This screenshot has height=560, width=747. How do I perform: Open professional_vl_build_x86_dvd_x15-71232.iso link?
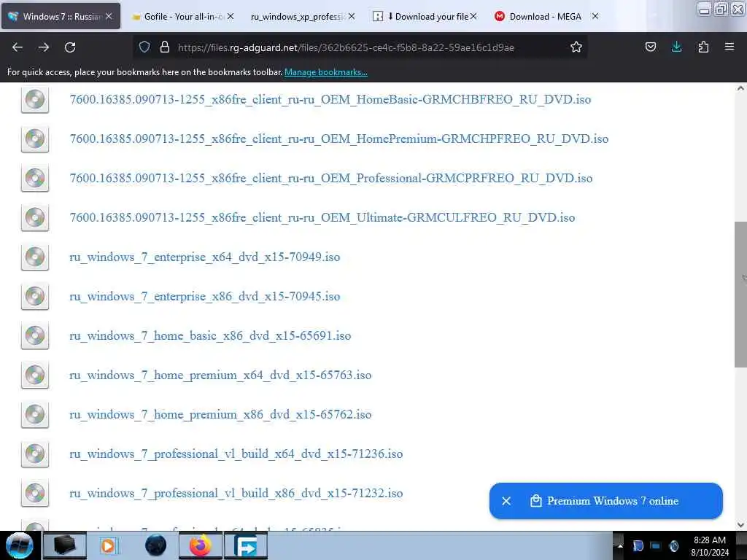(x=236, y=494)
